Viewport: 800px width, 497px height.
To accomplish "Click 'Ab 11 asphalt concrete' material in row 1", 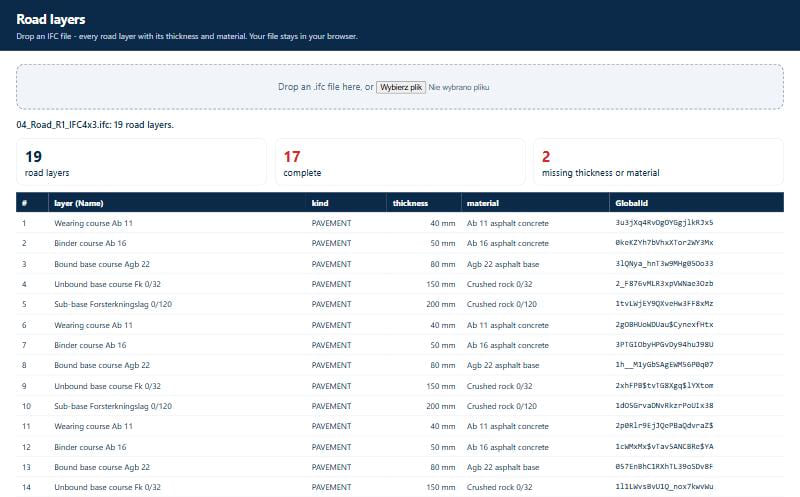I will pyautogui.click(x=508, y=223).
